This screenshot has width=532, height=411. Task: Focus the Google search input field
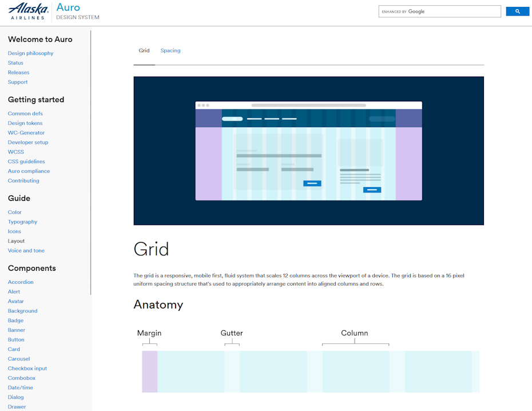click(x=439, y=11)
